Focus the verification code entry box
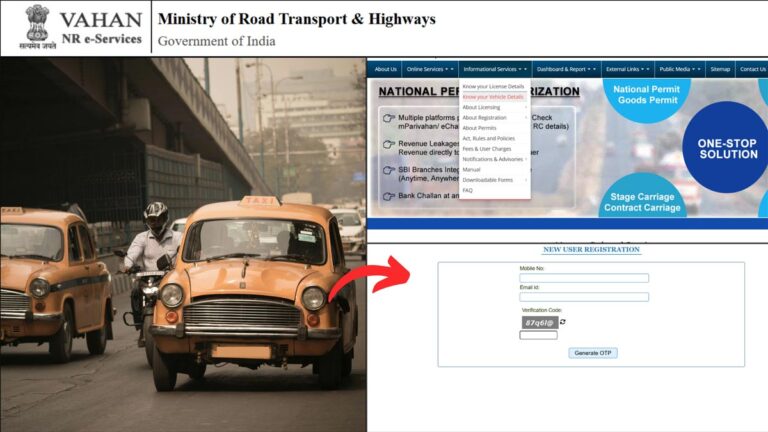The width and height of the screenshot is (768, 432). [538, 335]
